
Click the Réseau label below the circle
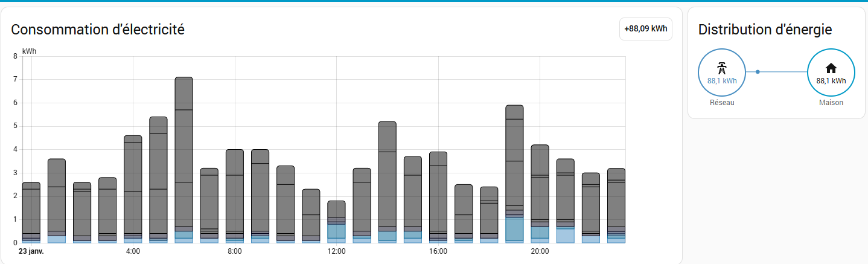tap(721, 103)
